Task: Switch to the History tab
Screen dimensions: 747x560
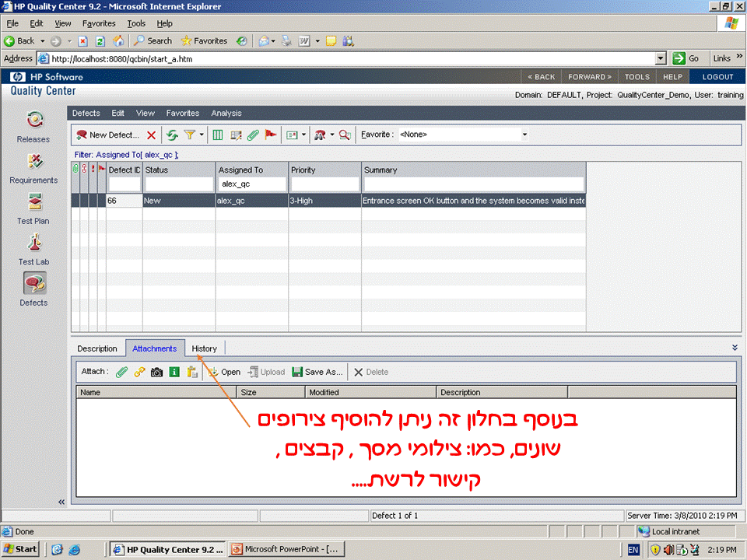Action: coord(205,348)
